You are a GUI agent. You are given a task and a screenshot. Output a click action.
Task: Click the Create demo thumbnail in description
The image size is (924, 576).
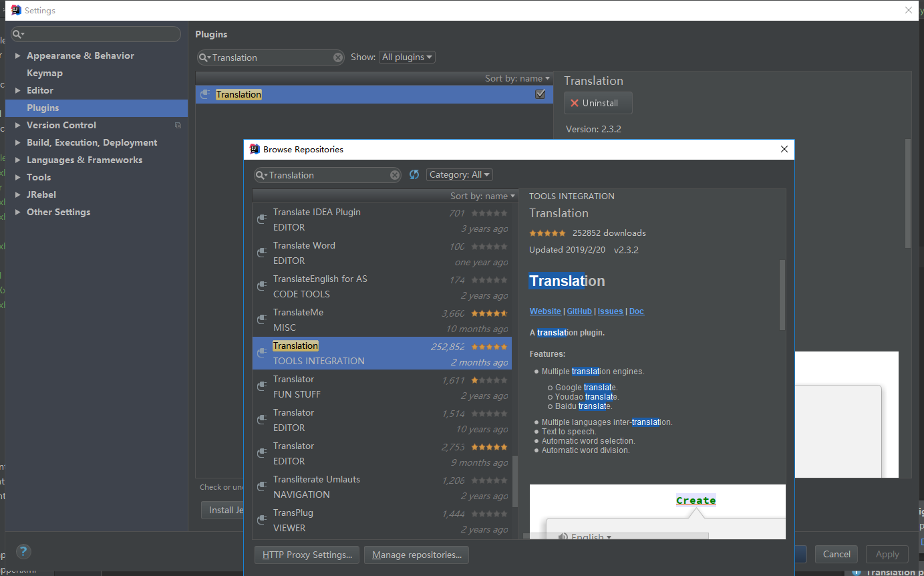pos(657,511)
